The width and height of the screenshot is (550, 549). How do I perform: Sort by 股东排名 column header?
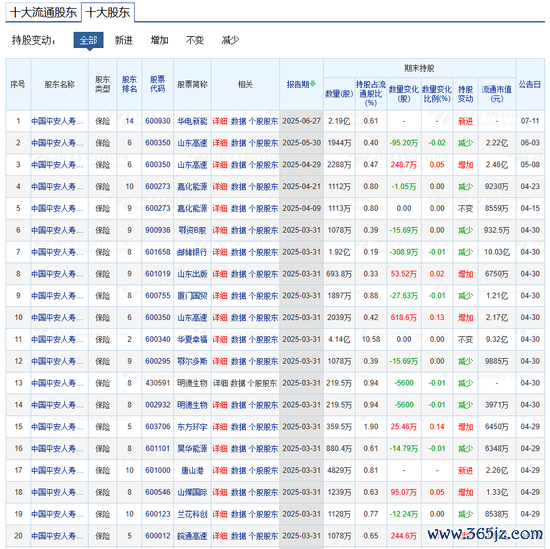[129, 84]
